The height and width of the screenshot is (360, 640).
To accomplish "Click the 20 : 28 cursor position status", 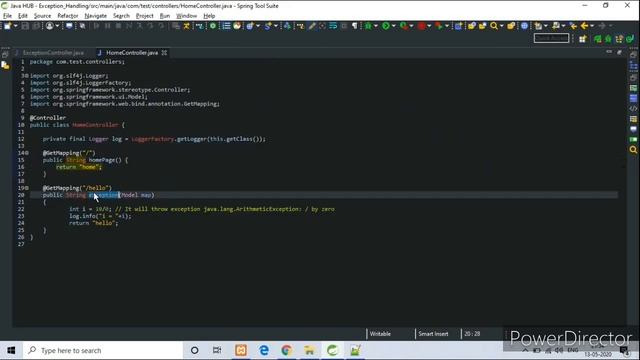I will pos(472,334).
